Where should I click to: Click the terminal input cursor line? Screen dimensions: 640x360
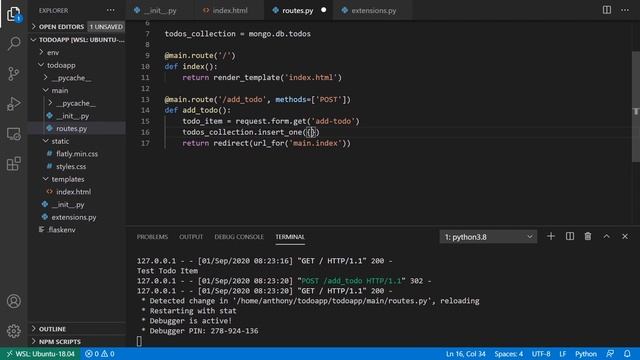[139, 341]
